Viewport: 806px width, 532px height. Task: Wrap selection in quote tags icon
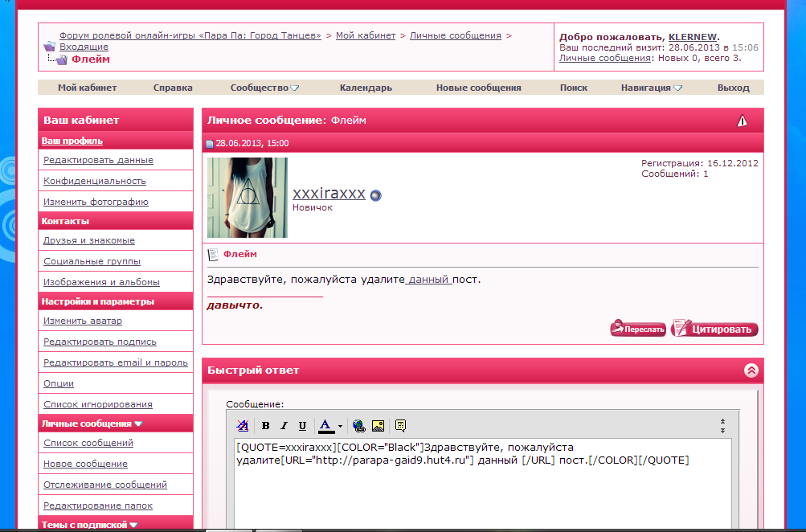click(400, 426)
